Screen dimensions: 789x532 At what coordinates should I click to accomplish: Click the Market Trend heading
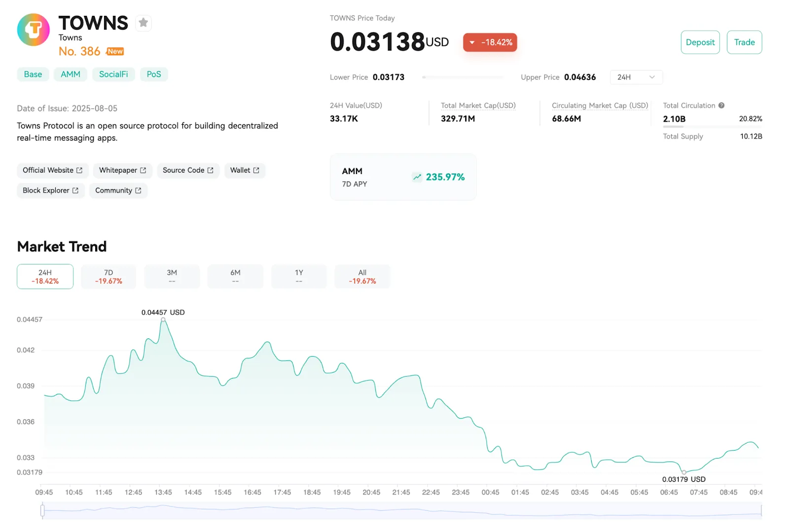(x=62, y=247)
